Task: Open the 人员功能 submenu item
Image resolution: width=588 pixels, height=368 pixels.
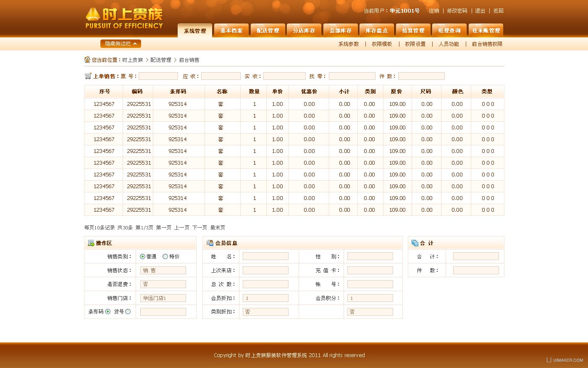Action: point(449,44)
